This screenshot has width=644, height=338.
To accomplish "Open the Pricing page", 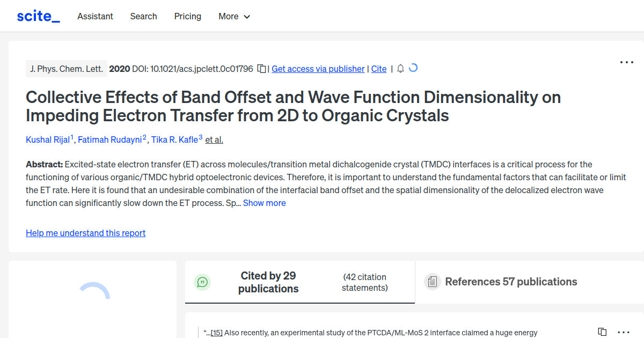I will tap(187, 16).
